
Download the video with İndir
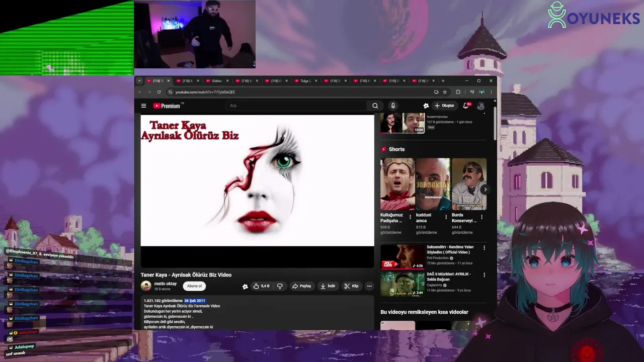coord(328,286)
